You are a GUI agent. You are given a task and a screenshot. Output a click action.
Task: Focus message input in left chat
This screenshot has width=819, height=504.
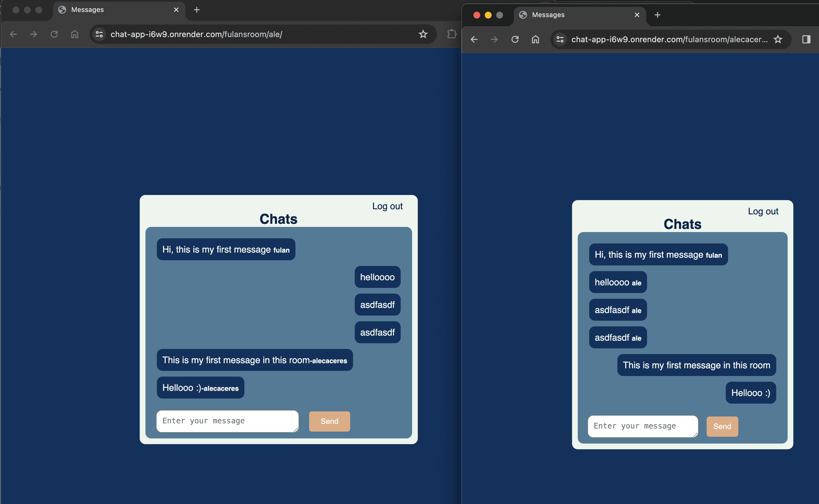pos(227,421)
